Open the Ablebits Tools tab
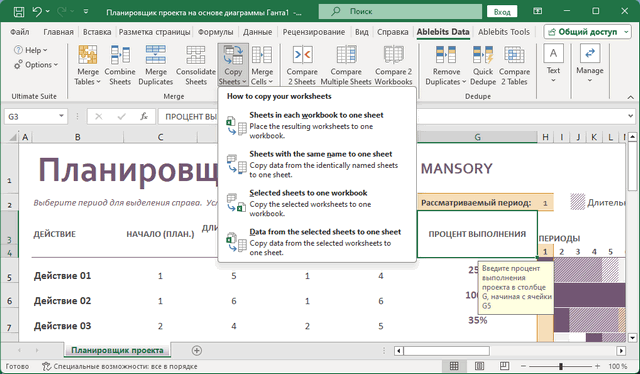640x374 pixels. [x=504, y=32]
